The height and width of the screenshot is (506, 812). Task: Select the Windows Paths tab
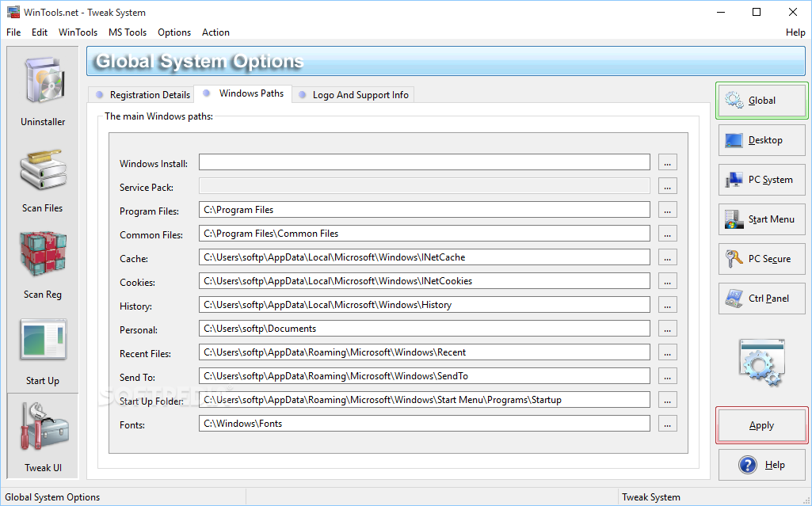tap(243, 93)
